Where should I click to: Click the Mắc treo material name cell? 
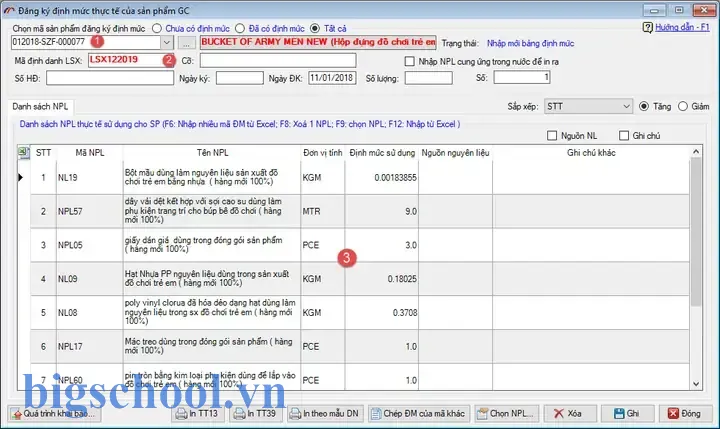pos(212,346)
